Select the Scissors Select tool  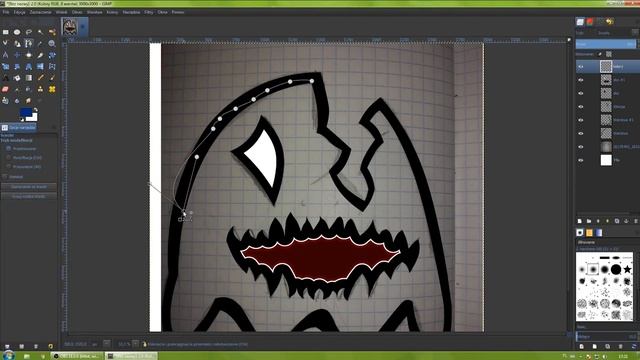pos(5,43)
